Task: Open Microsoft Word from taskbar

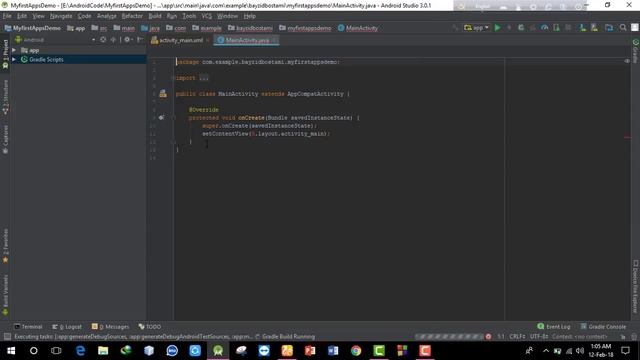Action: (333, 351)
